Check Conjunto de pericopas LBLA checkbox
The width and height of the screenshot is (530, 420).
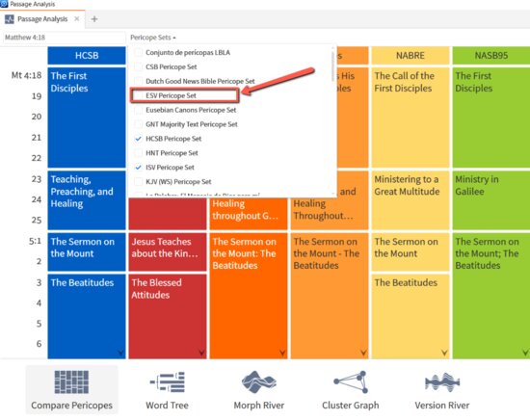(138, 52)
